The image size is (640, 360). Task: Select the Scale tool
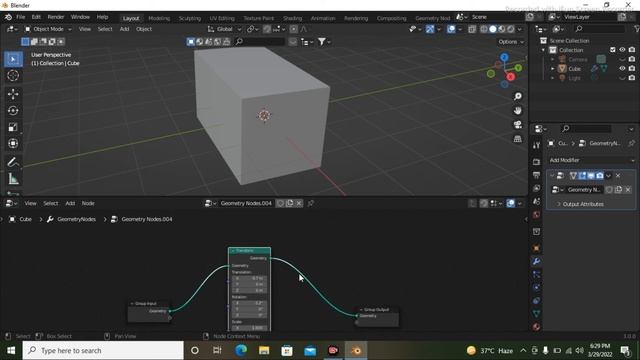pos(13,127)
